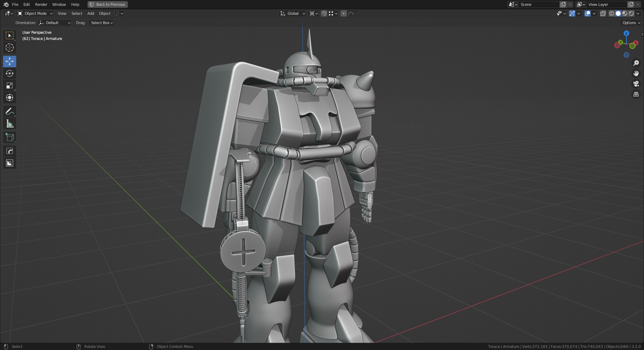Click the new scene copy icon
644x350 pixels.
pos(563,4)
